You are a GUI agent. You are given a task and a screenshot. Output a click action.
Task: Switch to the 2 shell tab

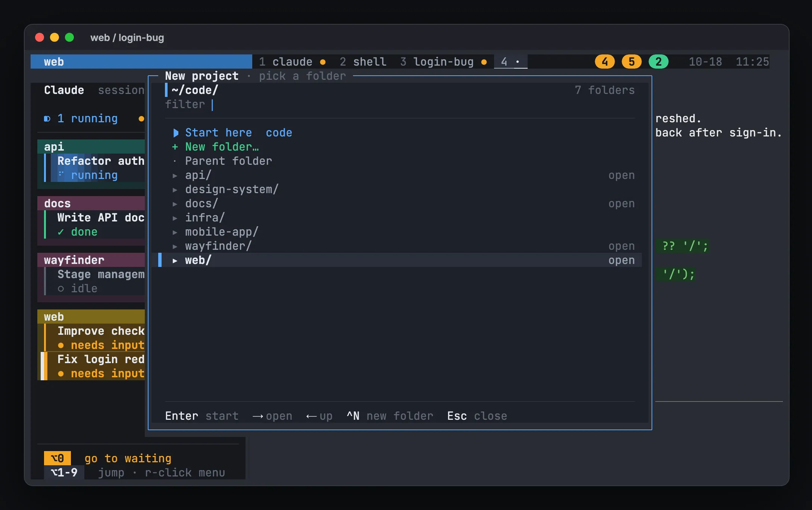[x=363, y=62]
